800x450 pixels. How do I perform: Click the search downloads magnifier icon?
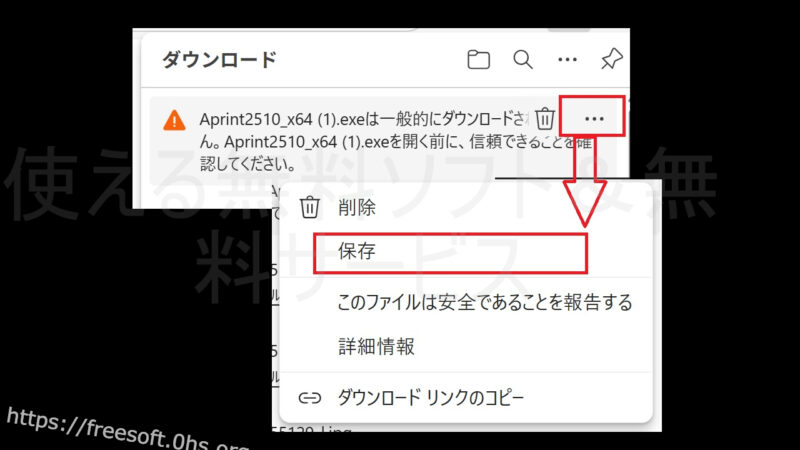[523, 60]
